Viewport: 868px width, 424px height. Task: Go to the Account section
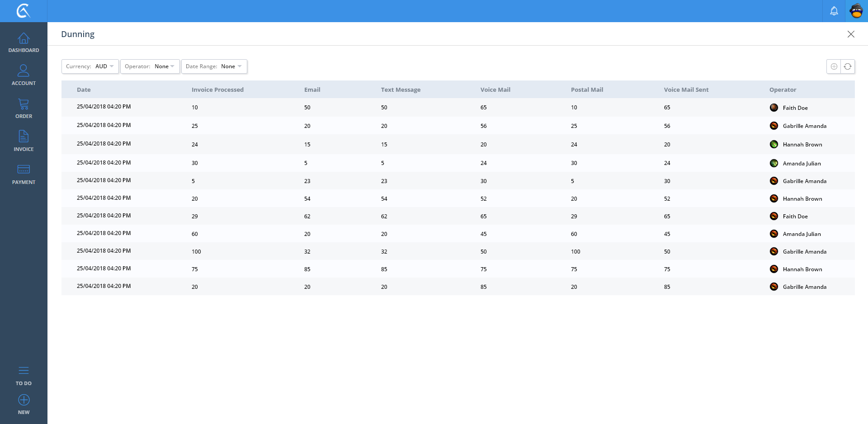click(24, 71)
